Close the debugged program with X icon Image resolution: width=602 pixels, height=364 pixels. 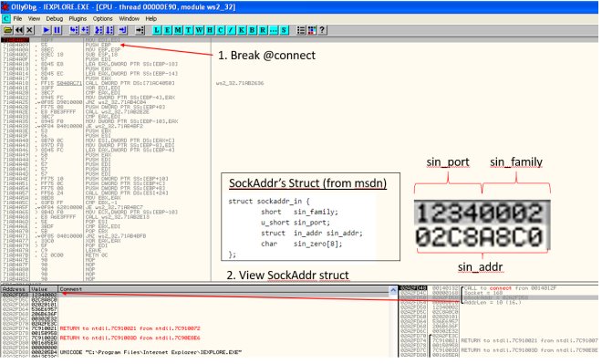(29, 30)
